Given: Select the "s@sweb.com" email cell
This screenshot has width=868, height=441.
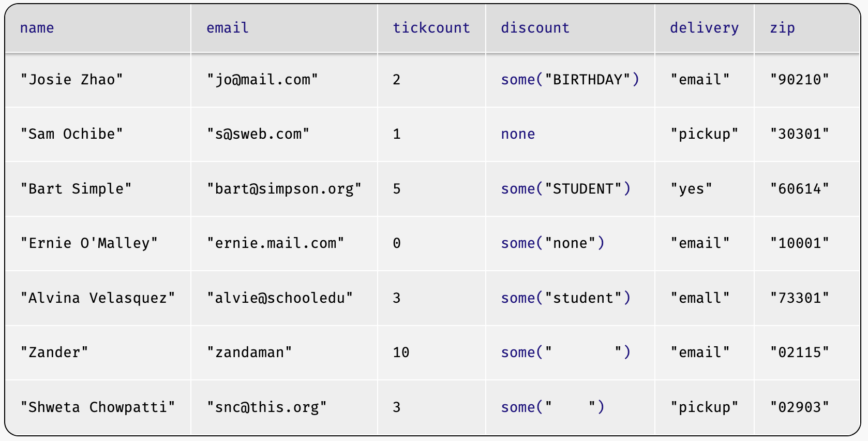Looking at the screenshot, I should pyautogui.click(x=258, y=134).
